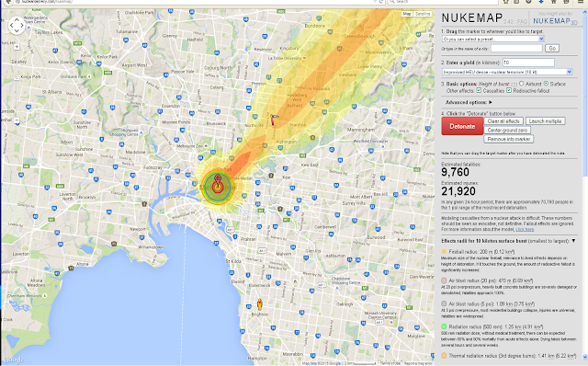The width and height of the screenshot is (588, 366).
Task: Open the Improvised HEU device yield dropdown
Action: (x=507, y=72)
